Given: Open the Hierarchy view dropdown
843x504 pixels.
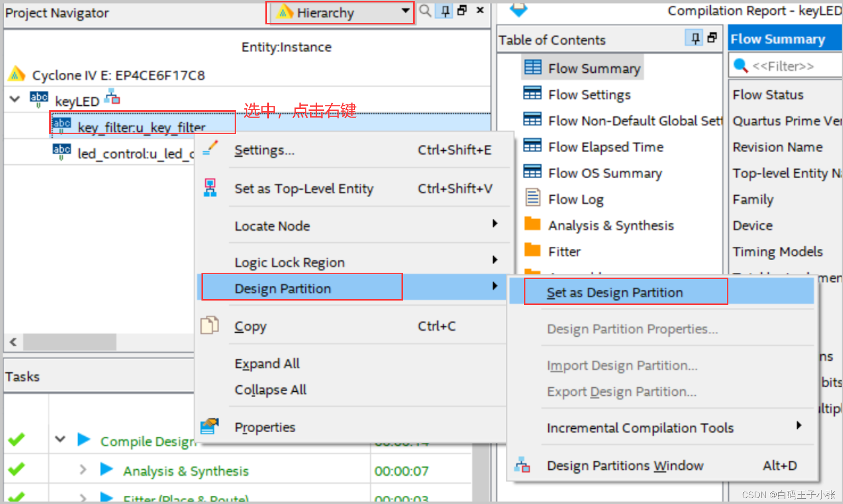Looking at the screenshot, I should coord(341,13).
